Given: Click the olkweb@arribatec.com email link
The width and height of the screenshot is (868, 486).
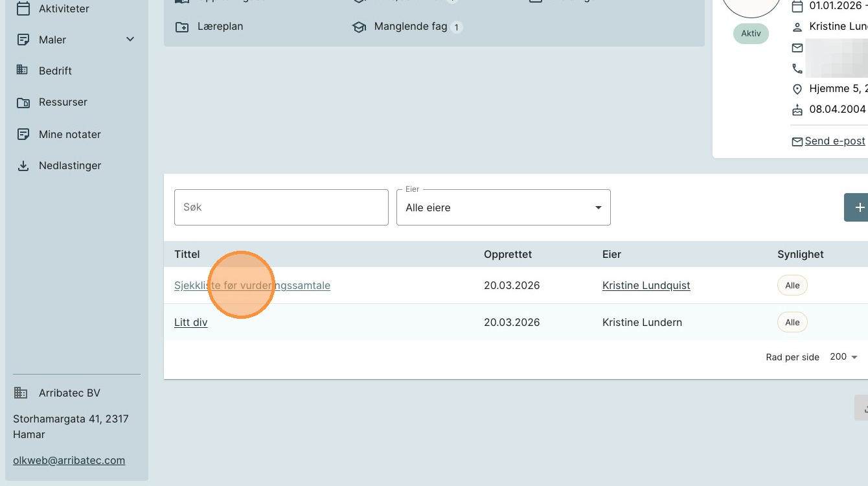Looking at the screenshot, I should coord(69,461).
